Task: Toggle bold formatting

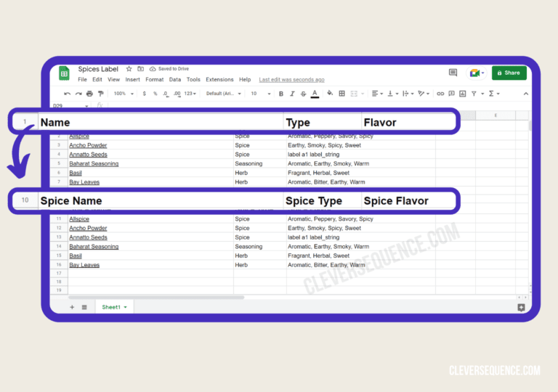Action: tap(281, 94)
